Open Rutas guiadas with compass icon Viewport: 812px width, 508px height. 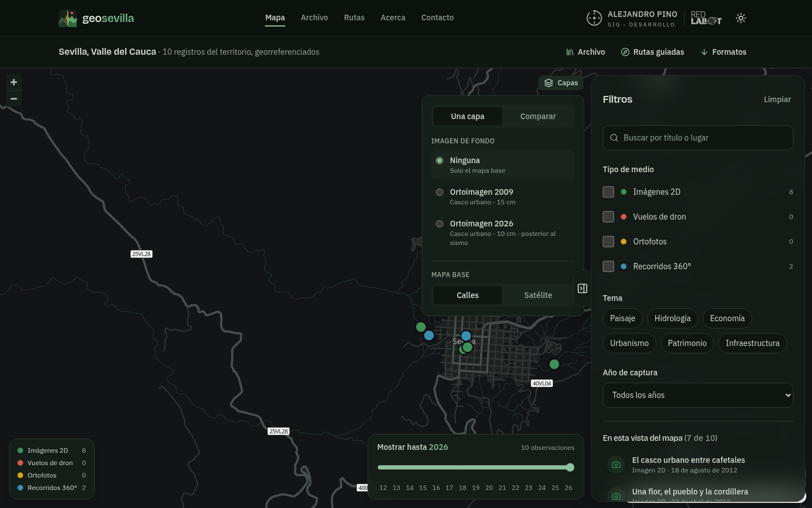click(652, 52)
